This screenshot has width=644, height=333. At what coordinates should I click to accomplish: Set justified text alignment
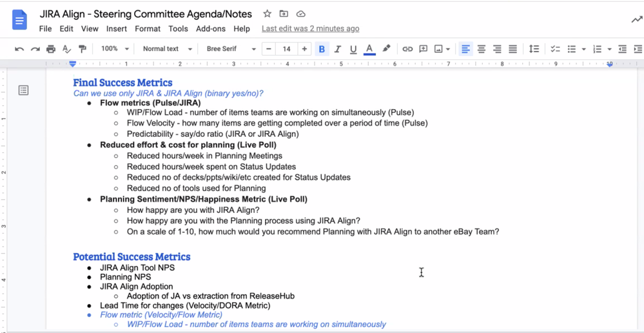pyautogui.click(x=512, y=49)
